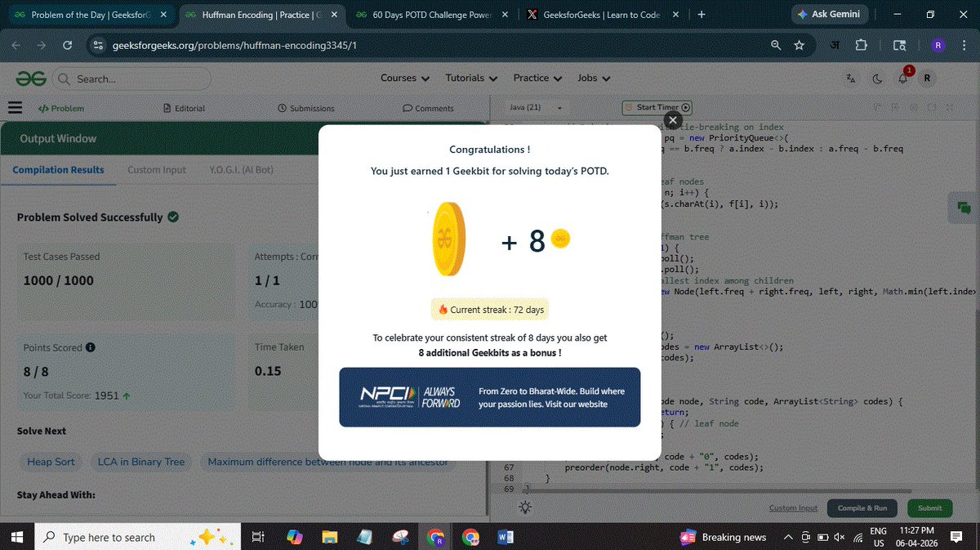Open Maximum difference between node and ancestor

tap(327, 462)
